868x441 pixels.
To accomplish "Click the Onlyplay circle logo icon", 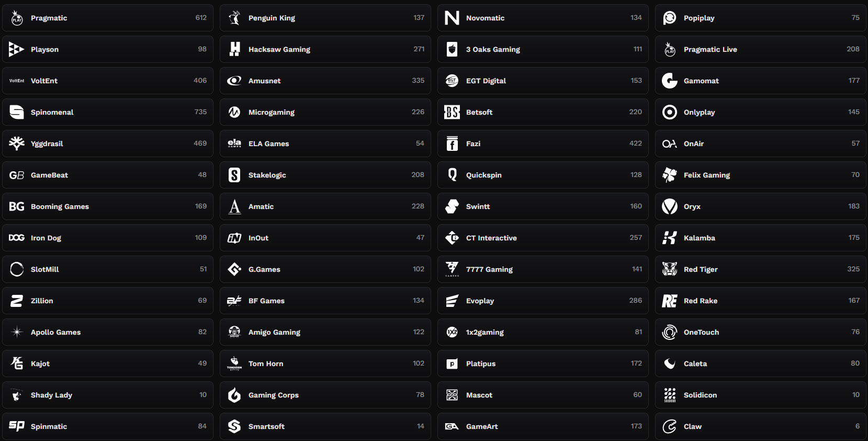I will (670, 112).
